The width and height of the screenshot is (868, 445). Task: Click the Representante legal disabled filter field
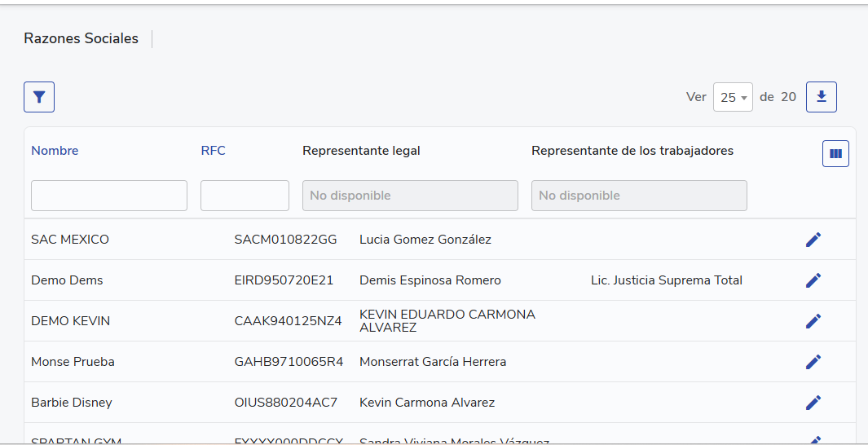click(x=410, y=196)
